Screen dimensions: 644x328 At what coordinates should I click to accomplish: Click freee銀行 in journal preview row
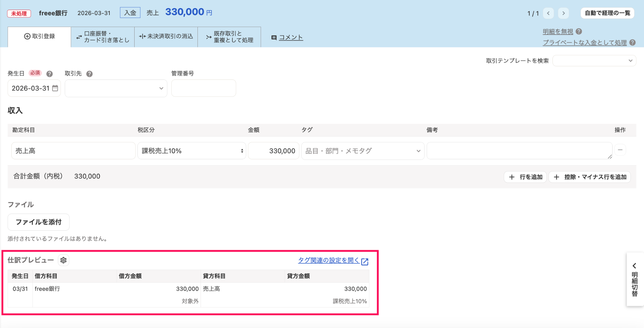(x=47, y=289)
